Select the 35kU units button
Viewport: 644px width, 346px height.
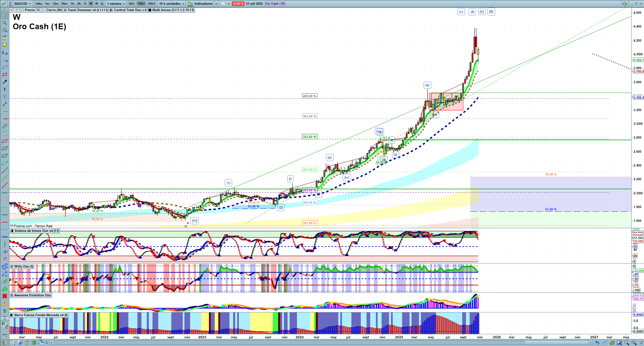point(152,4)
